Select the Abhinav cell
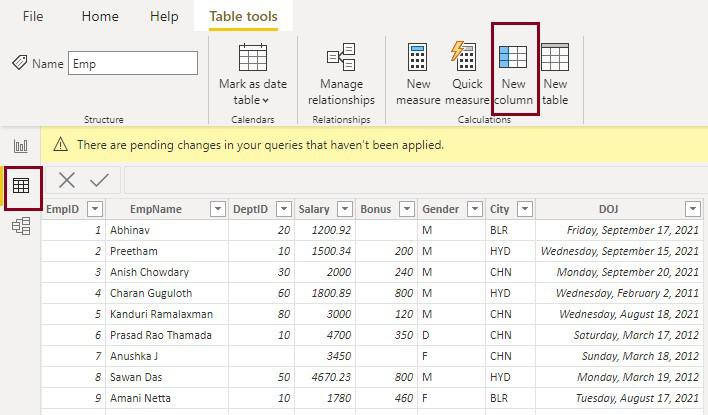This screenshot has height=415, width=708. (x=167, y=230)
